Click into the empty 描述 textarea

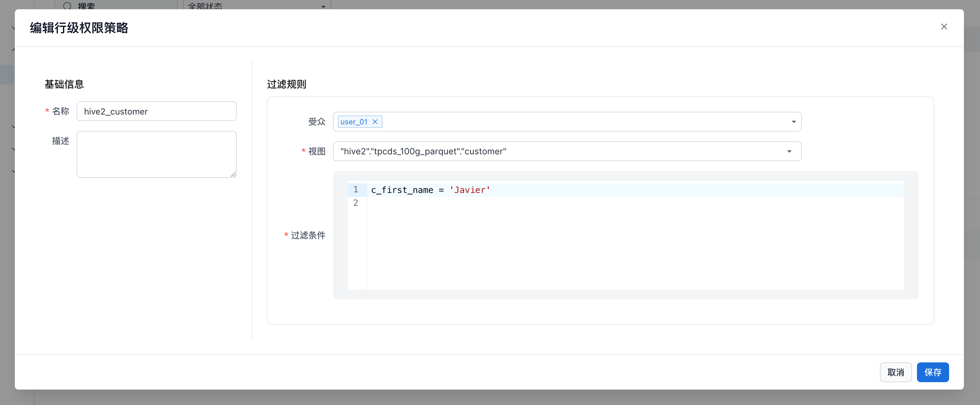point(156,154)
